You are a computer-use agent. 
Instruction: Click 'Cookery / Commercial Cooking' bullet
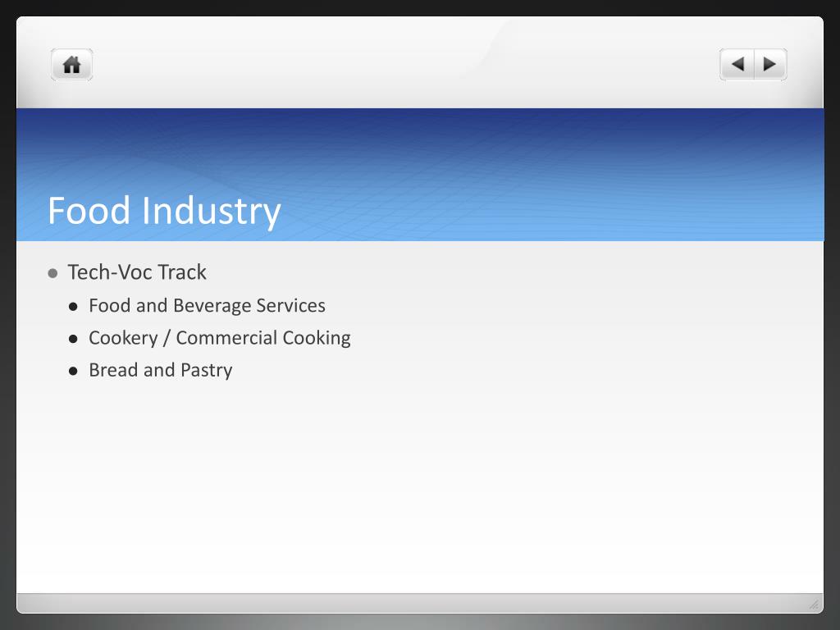(220, 338)
